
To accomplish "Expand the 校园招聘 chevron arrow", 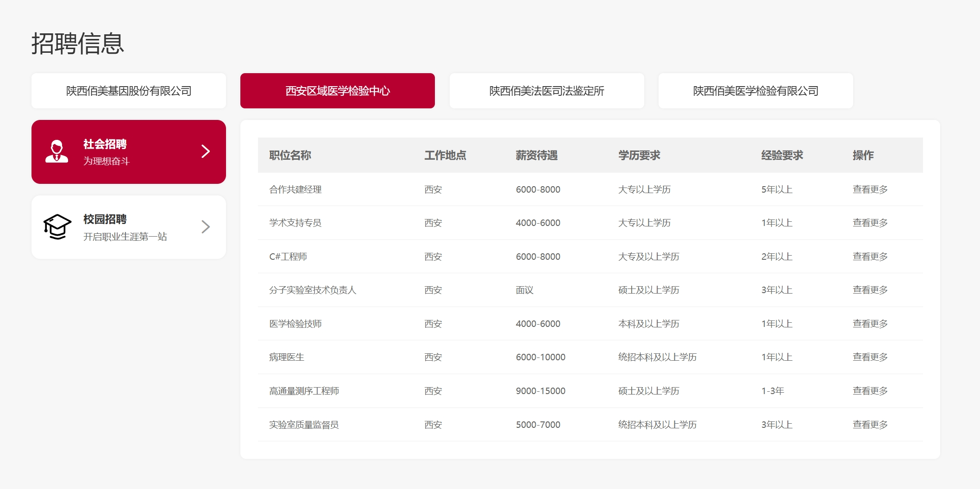I will point(206,226).
